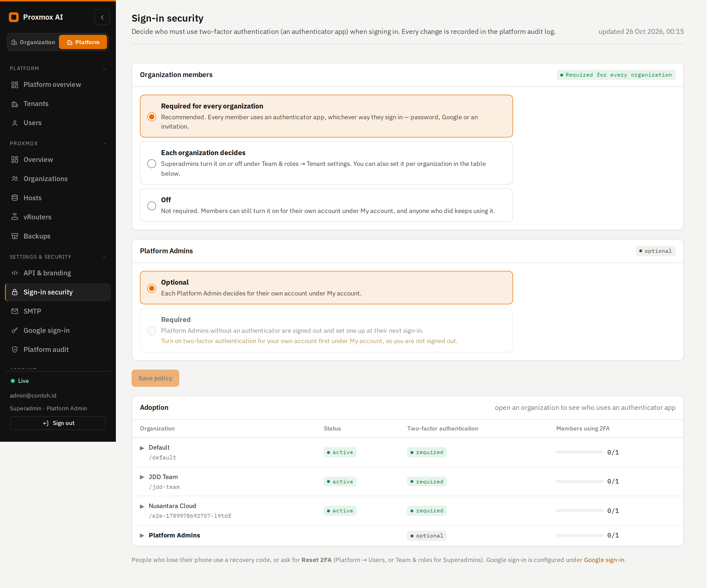
Task: Click the API & branding code icon
Action: (x=14, y=273)
